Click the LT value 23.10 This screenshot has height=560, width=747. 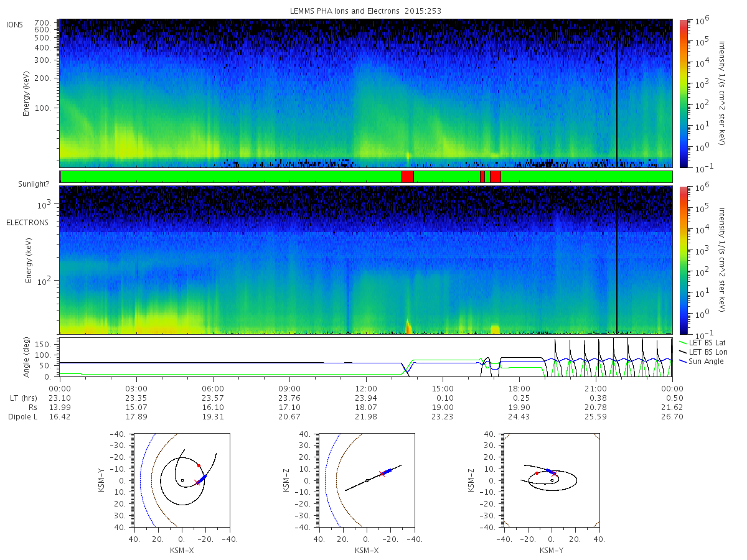[60, 398]
